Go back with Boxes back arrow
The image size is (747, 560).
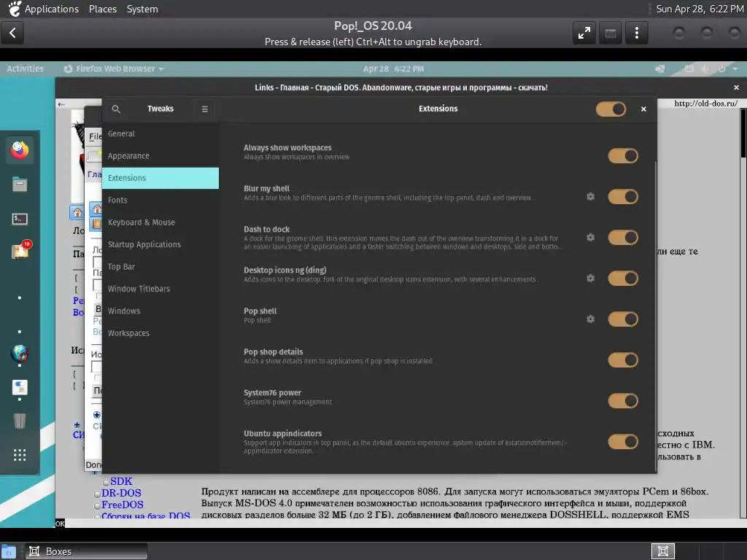[12, 33]
